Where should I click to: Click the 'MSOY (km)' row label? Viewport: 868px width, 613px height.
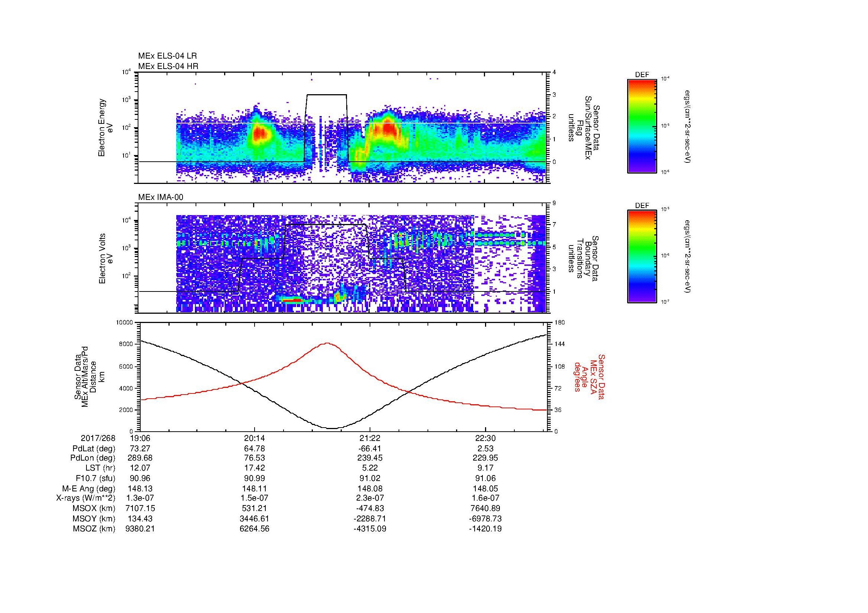94,518
